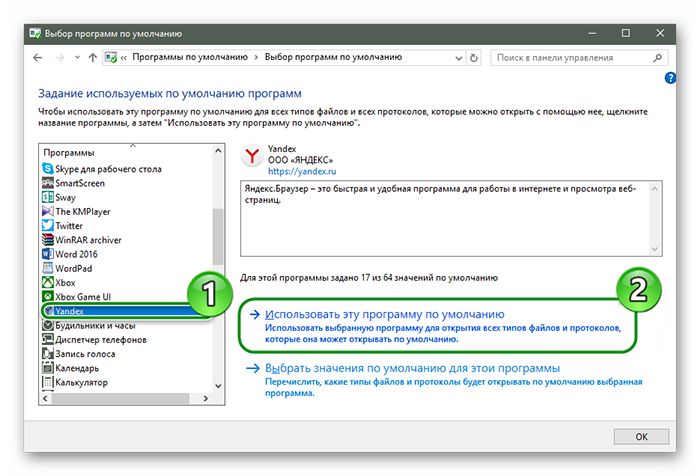Click the list's horizontal scroll right arrow
This screenshot has width=700, height=476.
pos(206,398)
